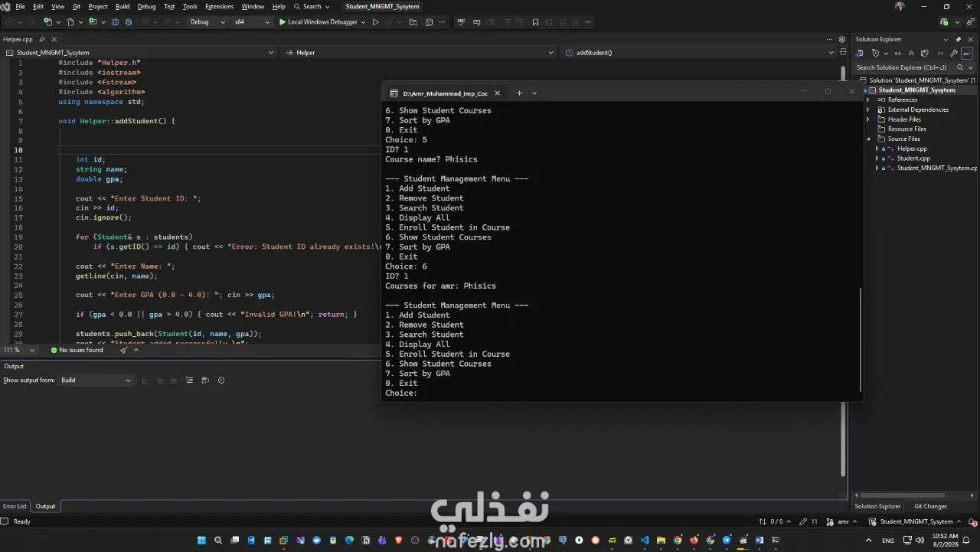Viewport: 980px width, 552px height.
Task: Select the Output tab at bottom
Action: coord(45,506)
